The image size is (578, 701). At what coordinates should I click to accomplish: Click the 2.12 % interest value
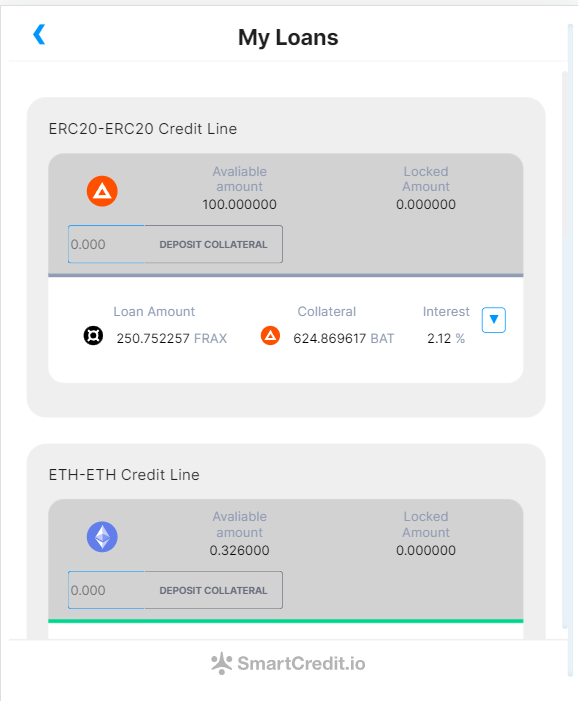pos(446,338)
